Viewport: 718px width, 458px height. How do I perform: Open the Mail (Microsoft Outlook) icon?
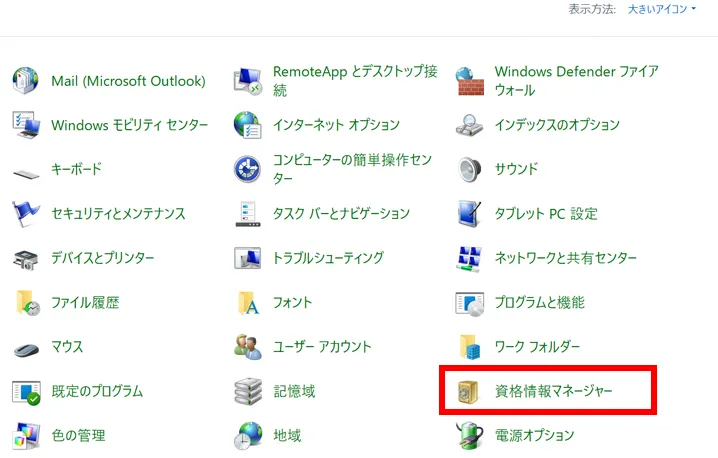tap(25, 81)
